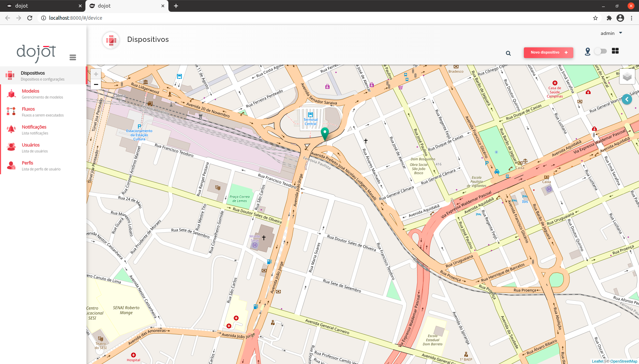
Task: Open the OpenStreetMap attribution link
Action: tap(623, 361)
